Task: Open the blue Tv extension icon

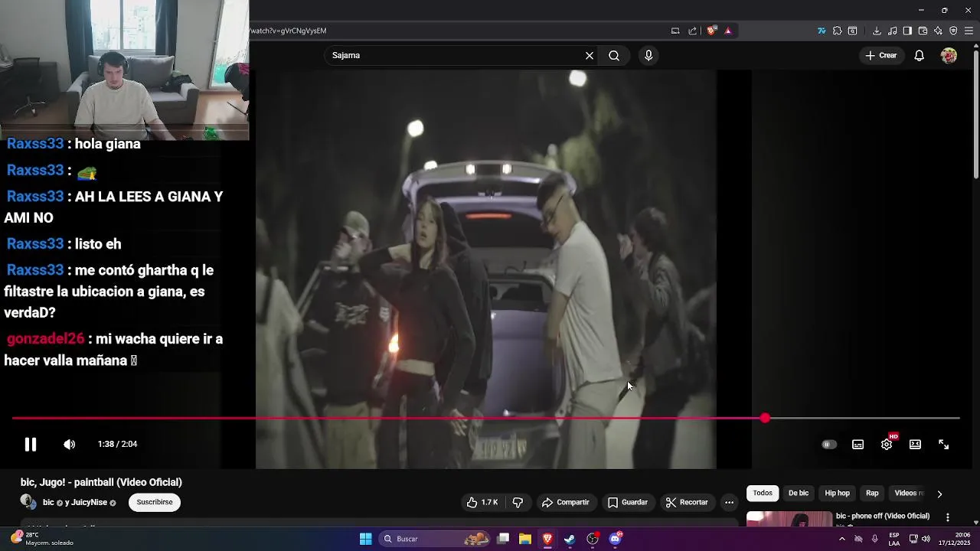Action: pos(822,31)
